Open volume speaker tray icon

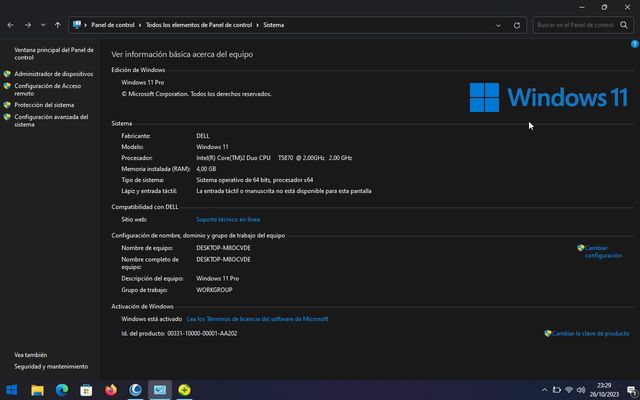pyautogui.click(x=581, y=390)
